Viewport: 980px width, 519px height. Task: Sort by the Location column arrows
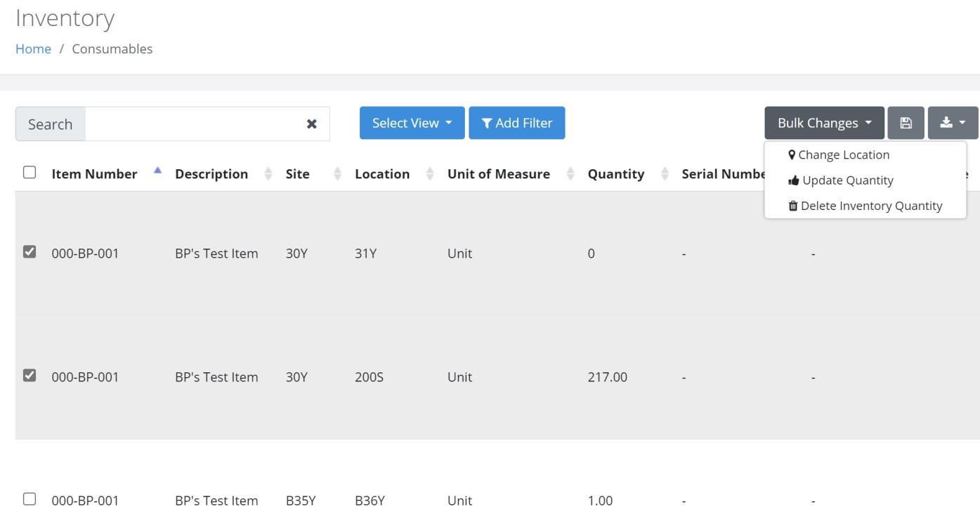[x=430, y=173]
